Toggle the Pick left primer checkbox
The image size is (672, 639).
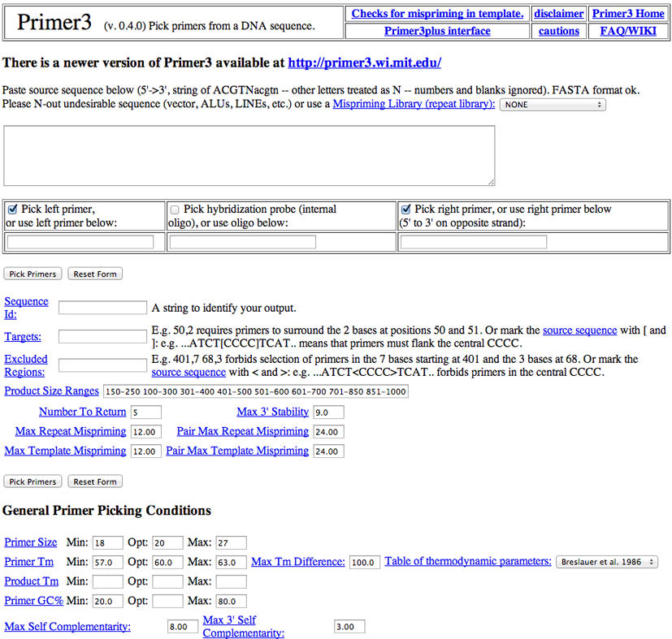coord(13,209)
